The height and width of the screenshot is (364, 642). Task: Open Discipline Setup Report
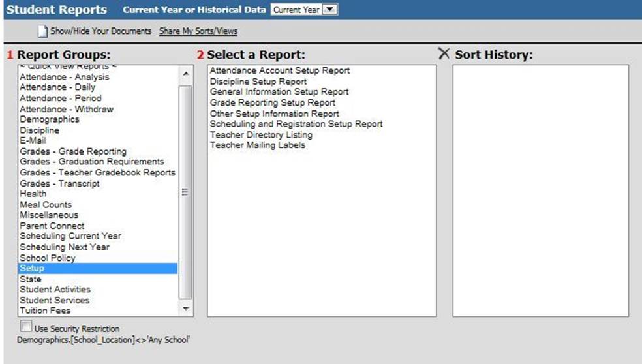(x=258, y=82)
